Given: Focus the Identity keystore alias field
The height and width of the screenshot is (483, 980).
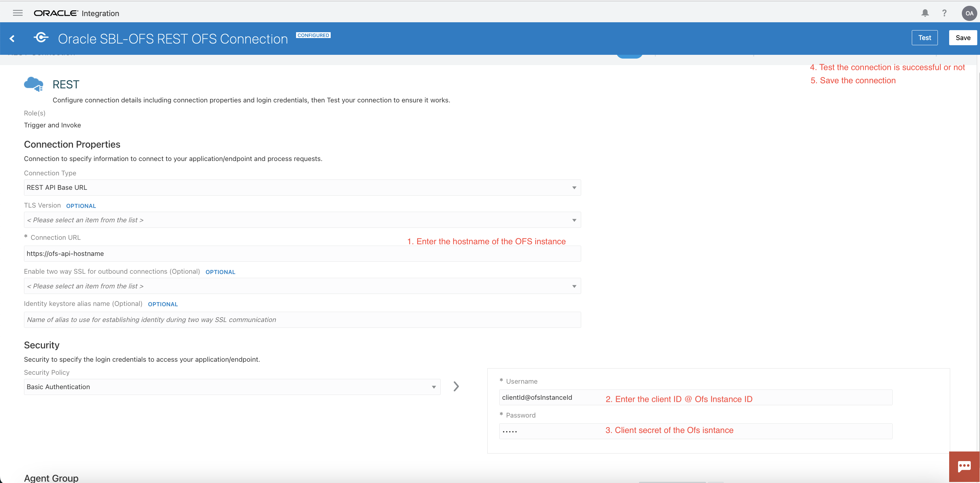Looking at the screenshot, I should 302,320.
